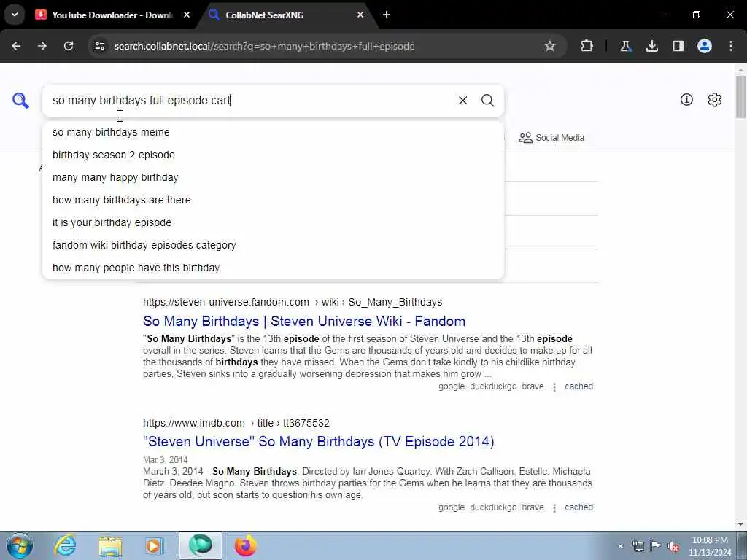Select suggestion 'it is your birthday episode'
Screen dimensions: 747x560
click(273, 222)
